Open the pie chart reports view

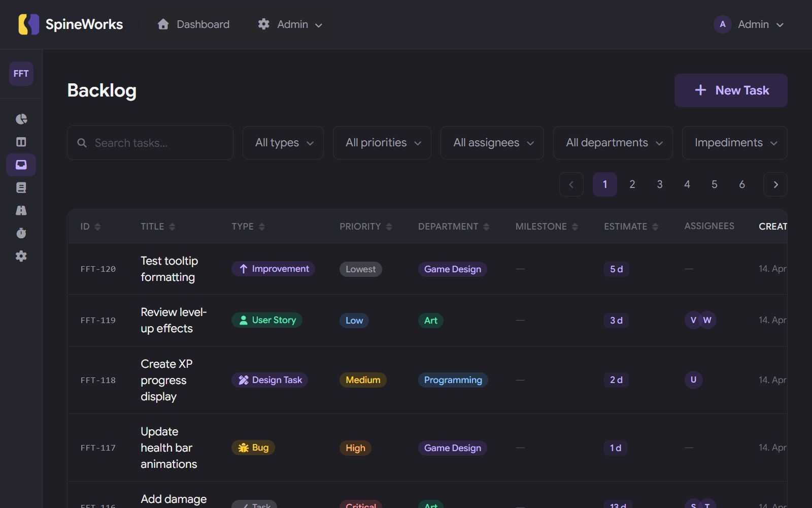[x=21, y=119]
